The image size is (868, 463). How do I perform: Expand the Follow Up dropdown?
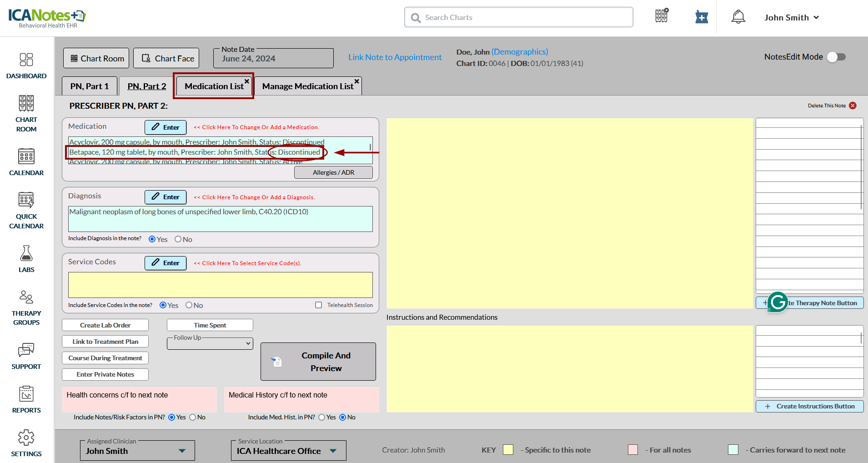[210, 343]
